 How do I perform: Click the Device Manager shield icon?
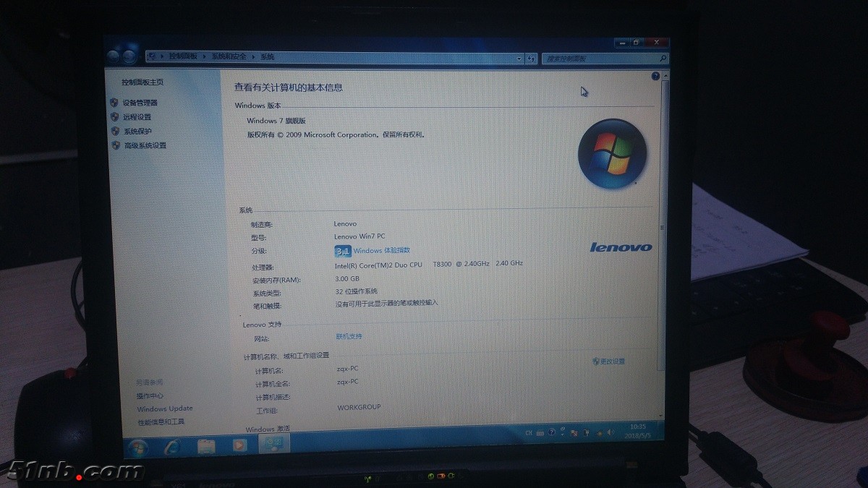point(114,103)
